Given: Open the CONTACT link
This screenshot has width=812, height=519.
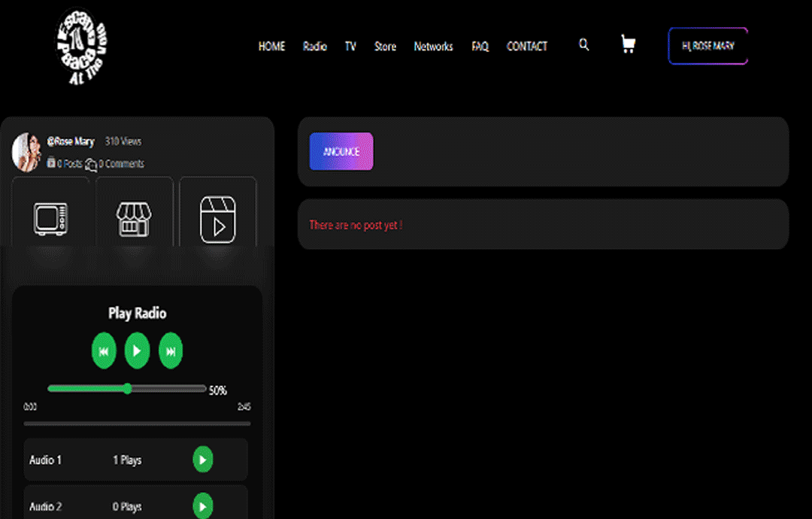Looking at the screenshot, I should [x=526, y=46].
